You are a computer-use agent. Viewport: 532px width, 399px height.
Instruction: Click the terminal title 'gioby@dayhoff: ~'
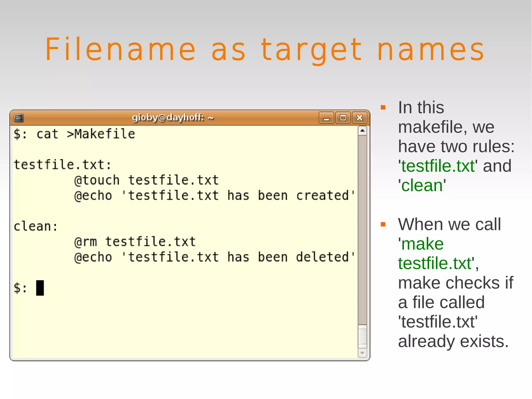tap(173, 118)
